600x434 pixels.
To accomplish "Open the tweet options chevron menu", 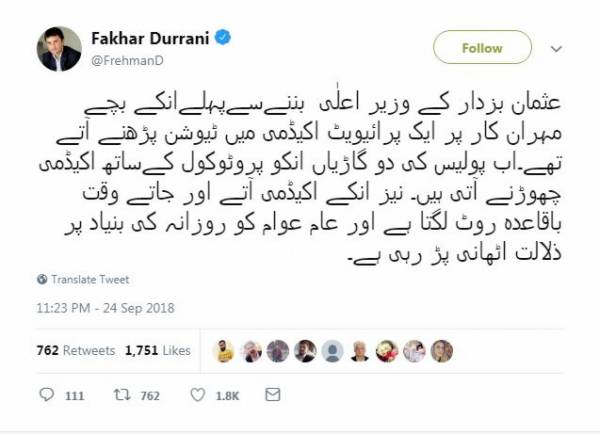I will click(556, 49).
